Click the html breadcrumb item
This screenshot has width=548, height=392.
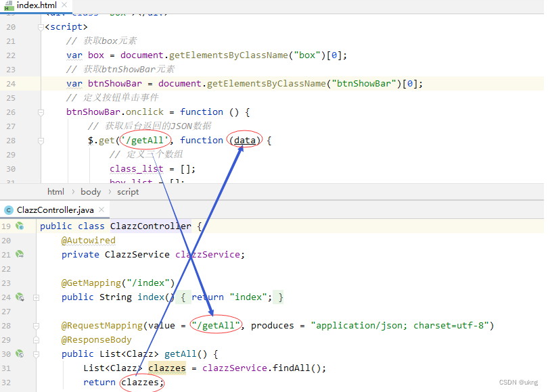click(x=56, y=191)
